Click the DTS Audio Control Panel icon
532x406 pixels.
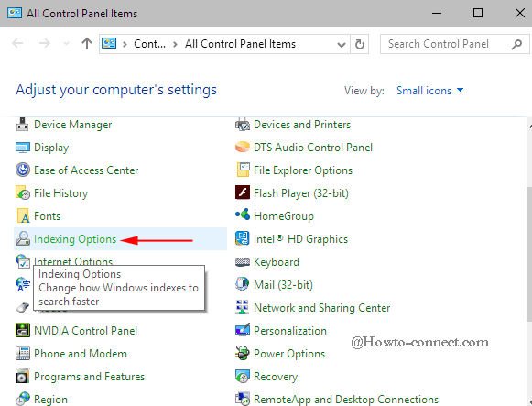[243, 148]
